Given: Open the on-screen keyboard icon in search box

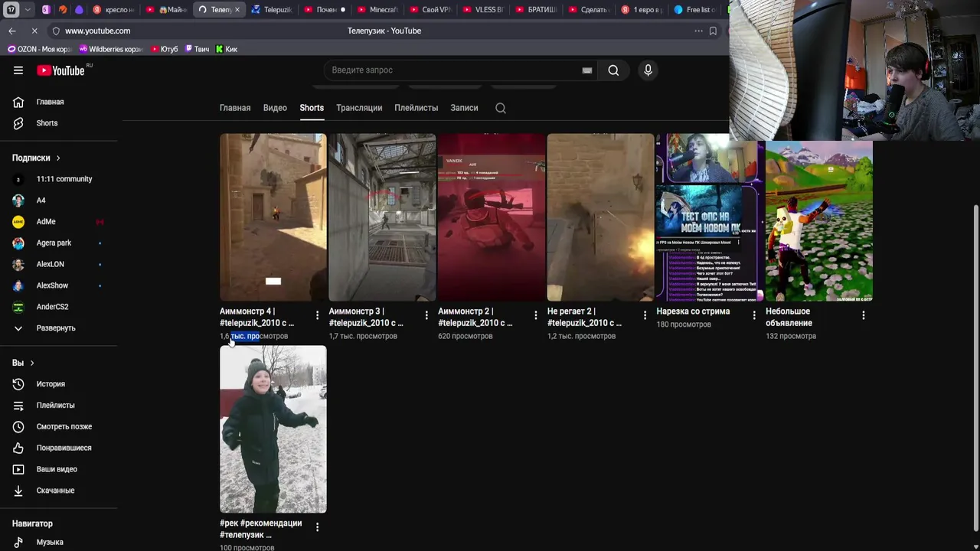Looking at the screenshot, I should coord(587,70).
